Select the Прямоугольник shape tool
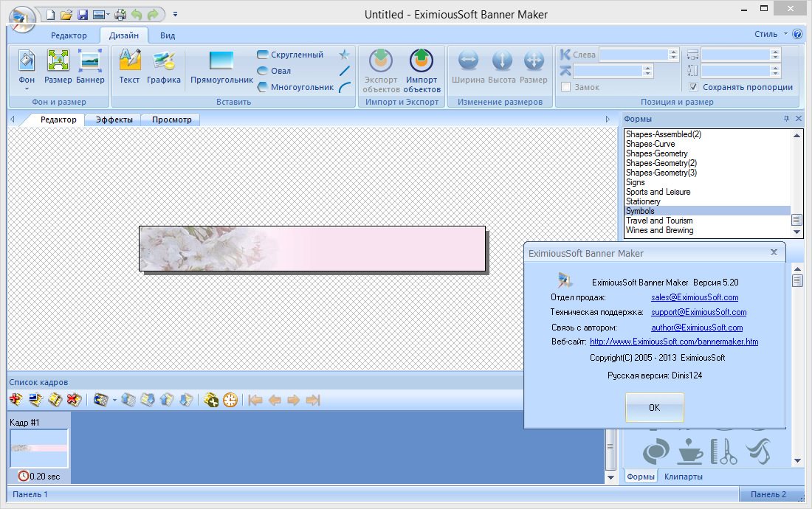Image resolution: width=812 pixels, height=509 pixels. pos(221,66)
